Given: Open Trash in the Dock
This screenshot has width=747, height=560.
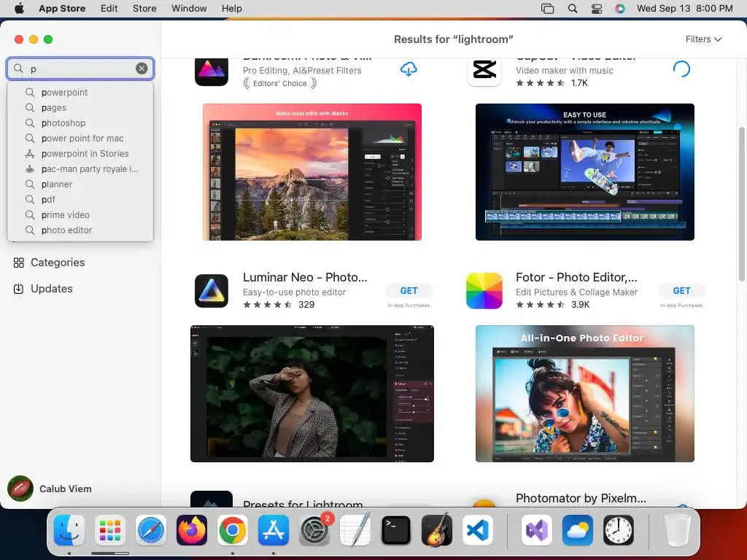Looking at the screenshot, I should click(678, 530).
